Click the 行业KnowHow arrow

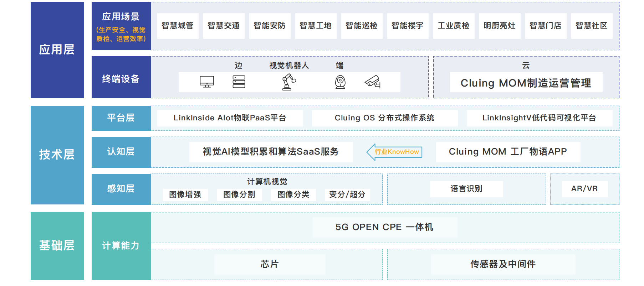click(x=395, y=152)
